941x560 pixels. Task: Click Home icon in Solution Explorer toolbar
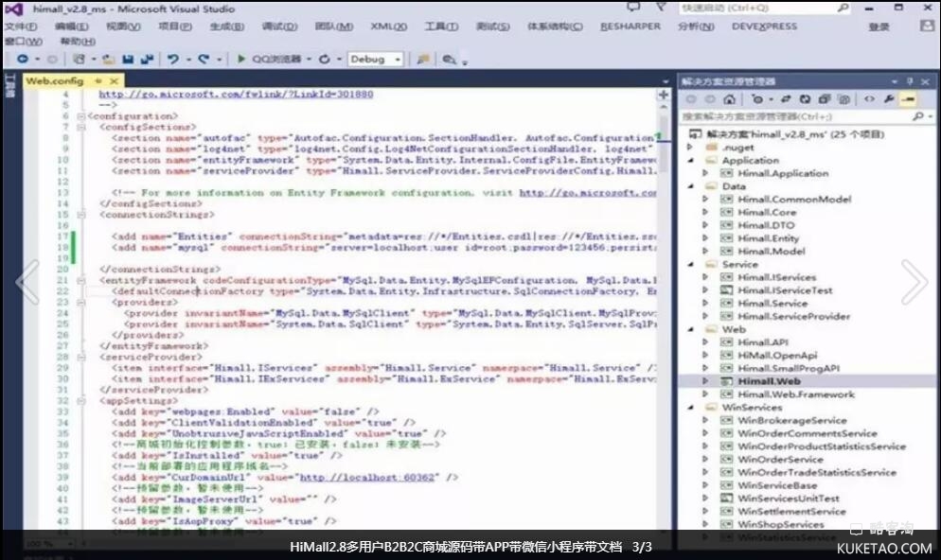click(x=728, y=99)
